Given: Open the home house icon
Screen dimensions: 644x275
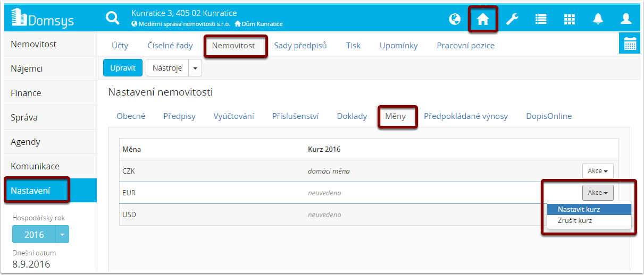Looking at the screenshot, I should (x=483, y=19).
